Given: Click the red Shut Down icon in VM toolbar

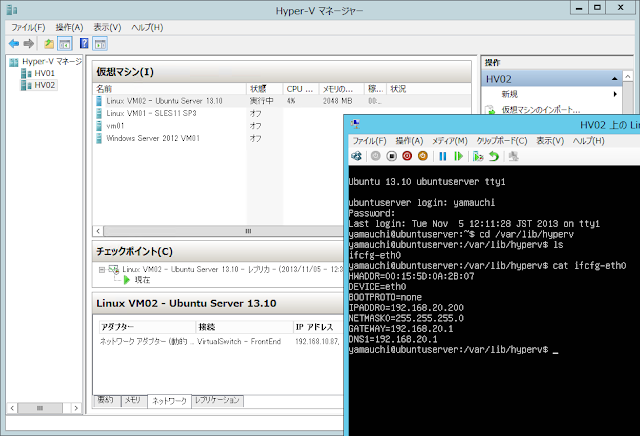Looking at the screenshot, I should pos(407,156).
